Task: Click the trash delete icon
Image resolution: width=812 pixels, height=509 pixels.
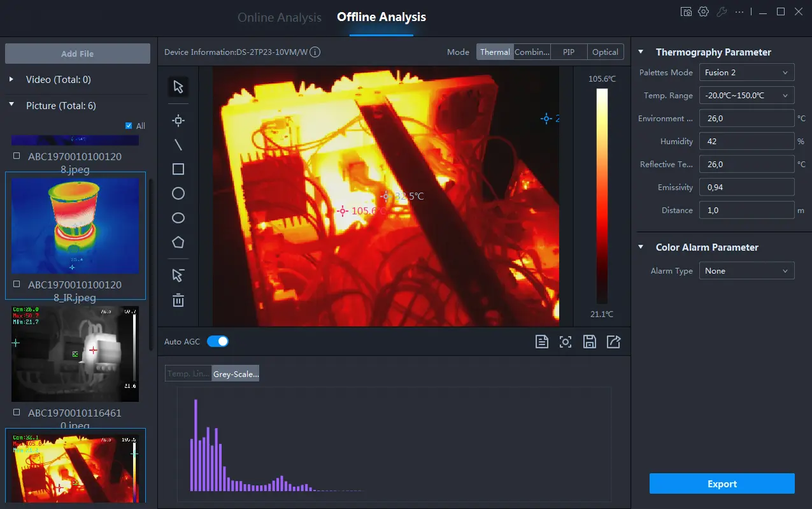Action: [178, 300]
